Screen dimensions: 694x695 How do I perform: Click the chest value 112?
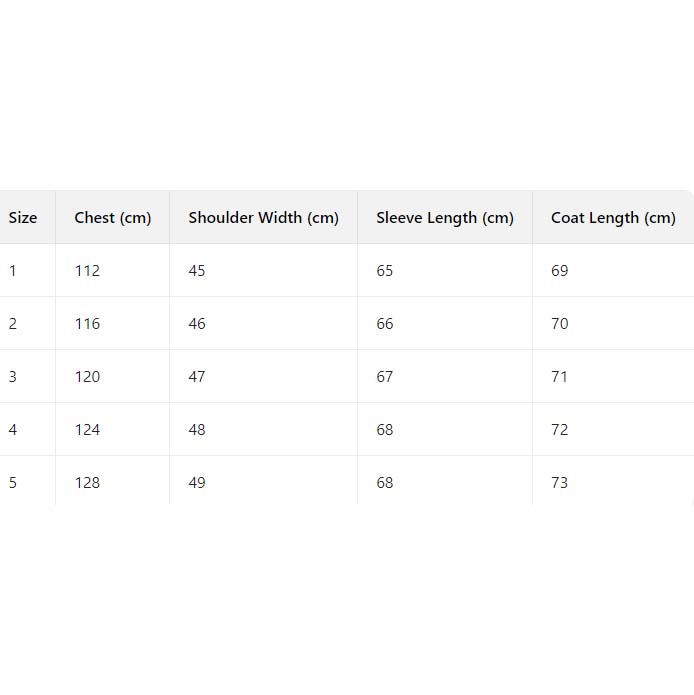[x=87, y=271]
